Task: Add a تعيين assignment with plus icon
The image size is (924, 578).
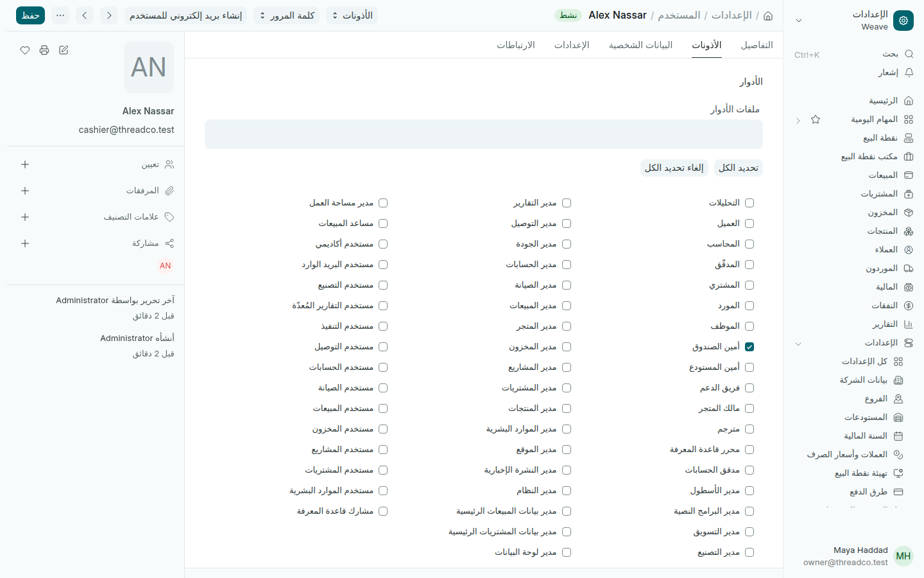Action: point(25,164)
